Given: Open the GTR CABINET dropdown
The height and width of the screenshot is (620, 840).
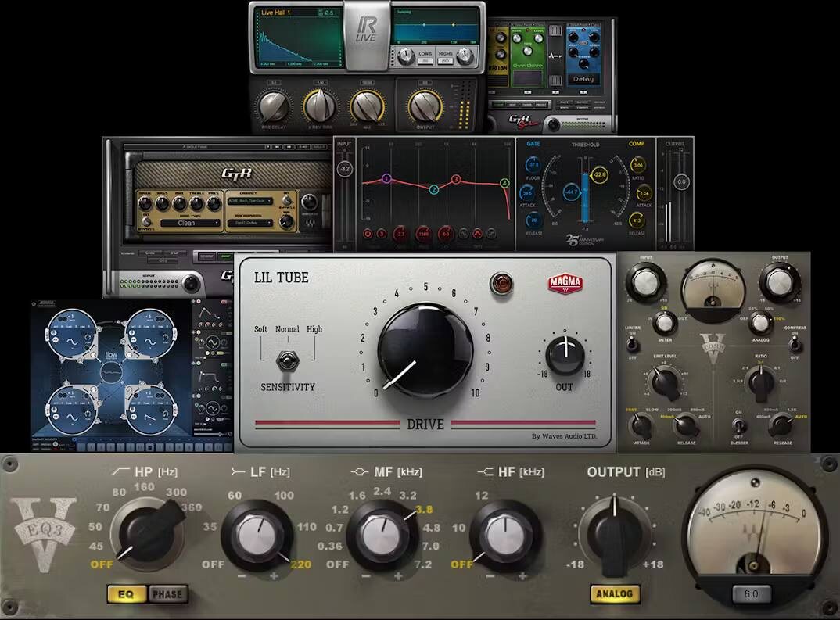Looking at the screenshot, I should pos(250,201).
